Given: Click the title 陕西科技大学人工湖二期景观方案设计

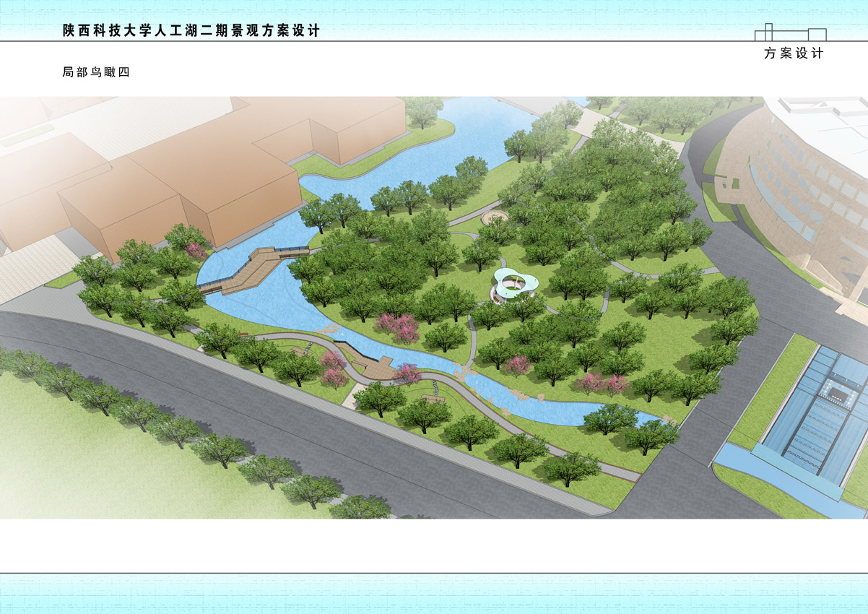Looking at the screenshot, I should [x=191, y=31].
